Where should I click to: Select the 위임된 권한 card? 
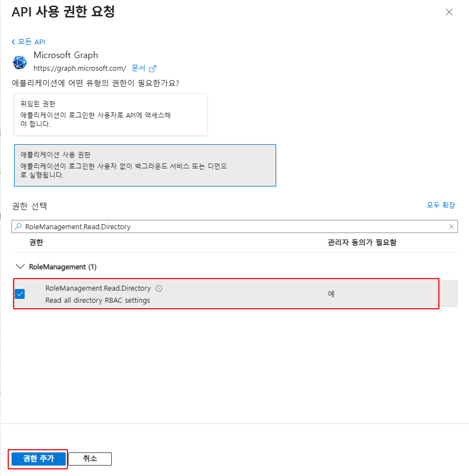[x=111, y=114]
